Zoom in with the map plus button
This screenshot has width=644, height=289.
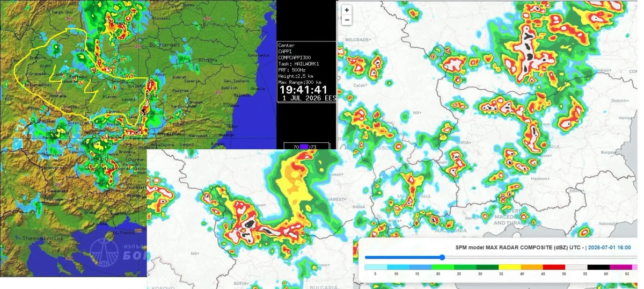tap(347, 10)
